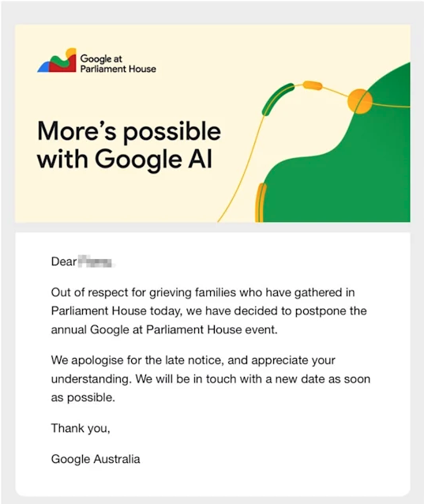Click the green pill shape on the curve
This screenshot has width=424, height=504.
[x=277, y=99]
